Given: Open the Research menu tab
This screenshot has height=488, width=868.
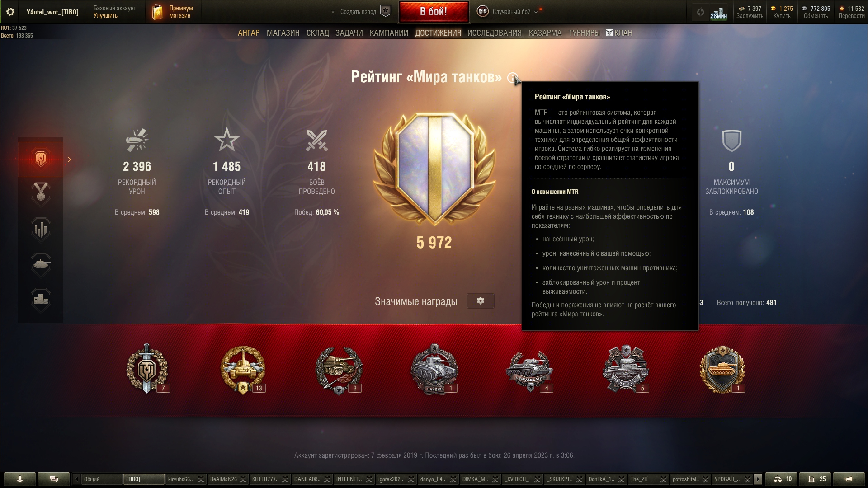Looking at the screenshot, I should pyautogui.click(x=494, y=33).
